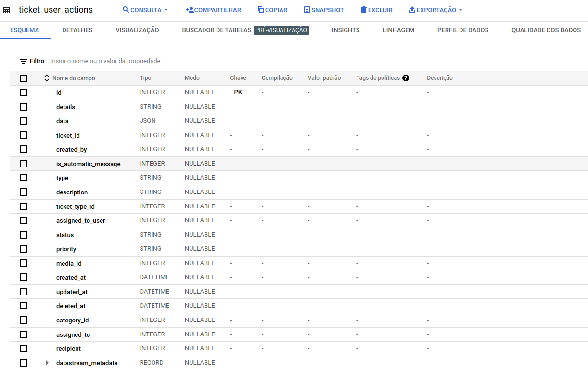Screen dimensions: 588x372
Task: Switch to the VISUALIZAÇÃO tab
Action: point(137,30)
